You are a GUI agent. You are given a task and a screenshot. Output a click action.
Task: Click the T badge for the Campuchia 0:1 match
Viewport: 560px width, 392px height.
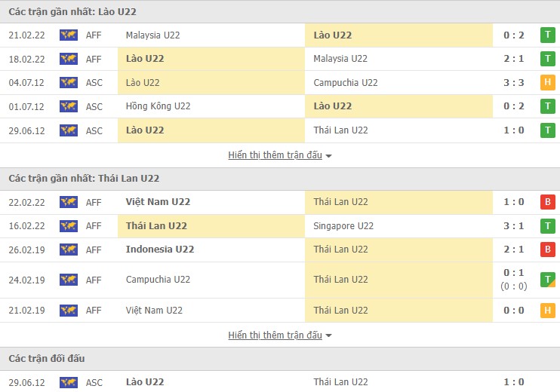(547, 280)
